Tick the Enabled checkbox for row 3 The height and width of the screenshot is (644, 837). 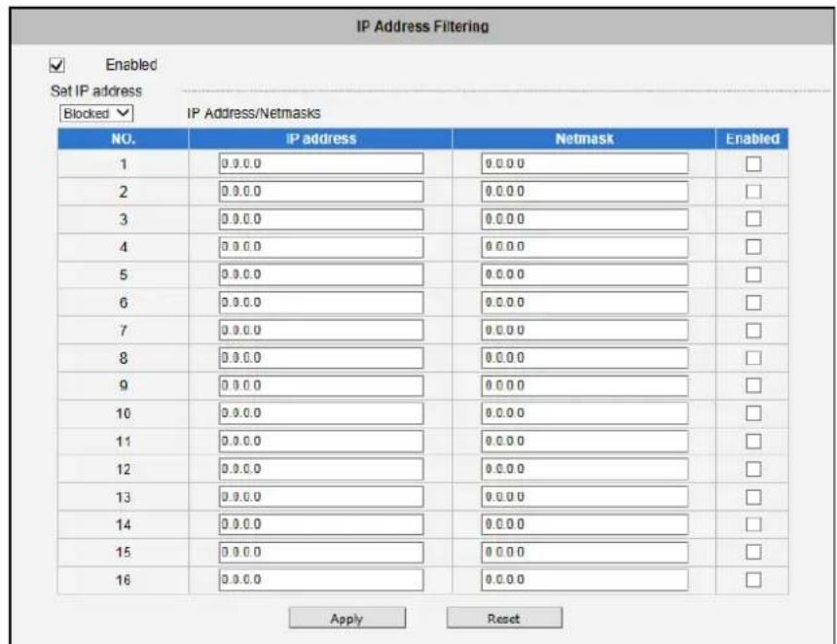click(x=753, y=219)
